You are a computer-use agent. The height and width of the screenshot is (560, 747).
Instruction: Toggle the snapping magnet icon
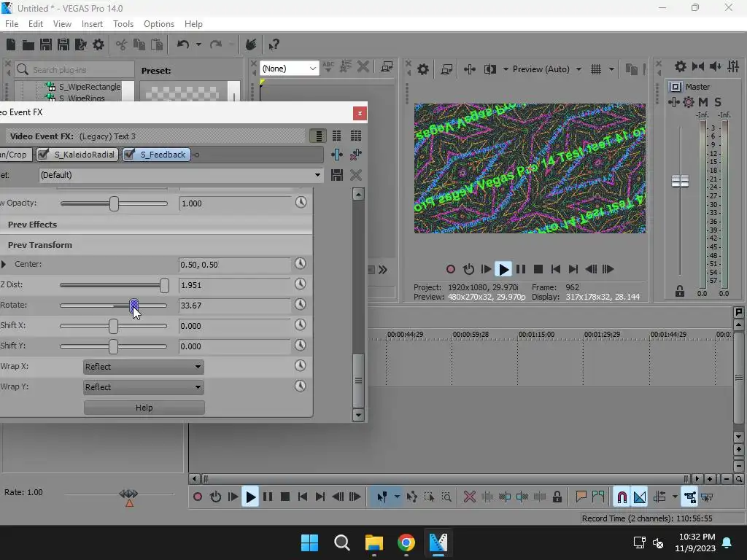click(x=622, y=497)
